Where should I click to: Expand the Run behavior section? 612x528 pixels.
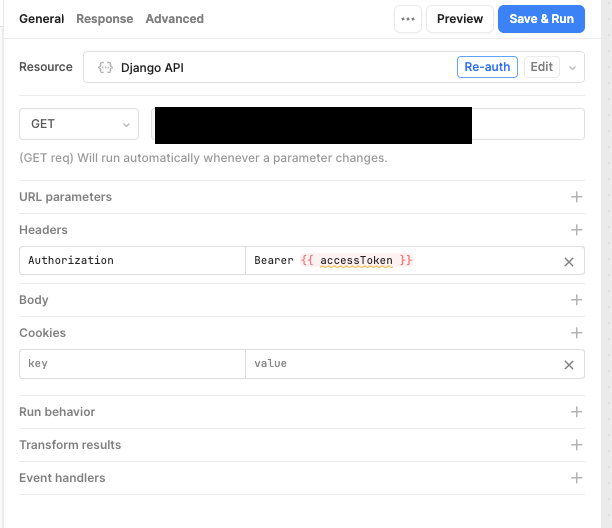click(576, 412)
